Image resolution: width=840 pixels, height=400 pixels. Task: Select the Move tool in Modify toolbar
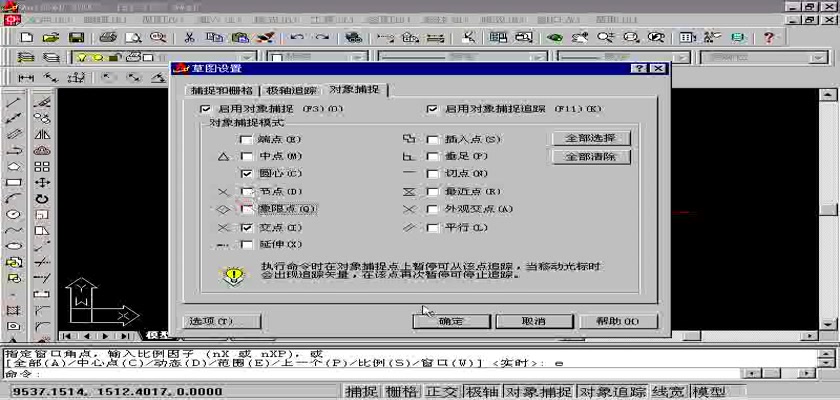click(x=42, y=183)
